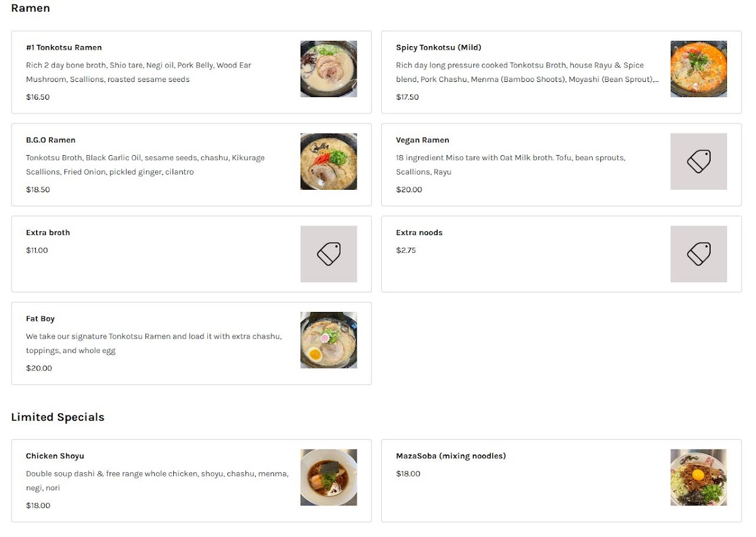This screenshot has height=537, width=756.
Task: Open the Spicy Tonkotsu (Mild) item title
Action: (x=438, y=47)
